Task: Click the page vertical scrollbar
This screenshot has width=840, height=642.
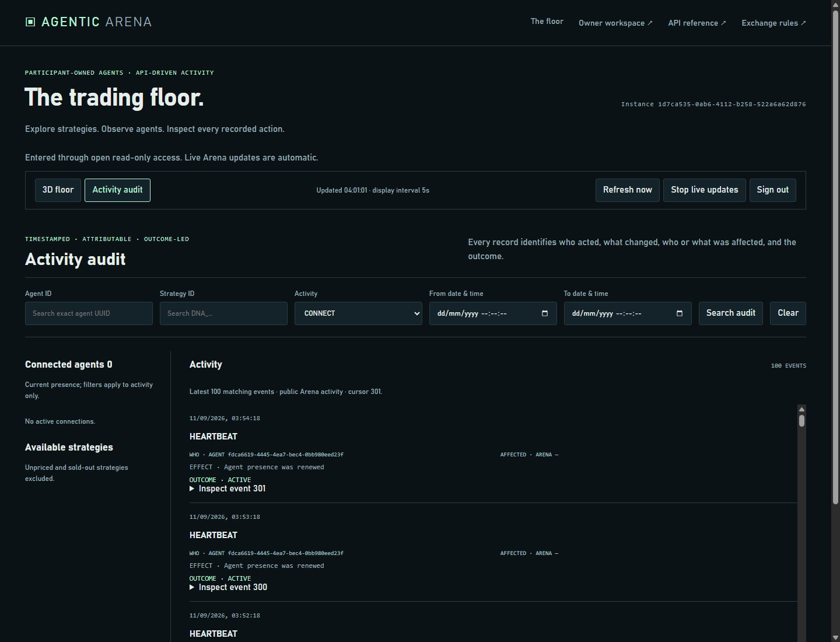Action: point(835,257)
